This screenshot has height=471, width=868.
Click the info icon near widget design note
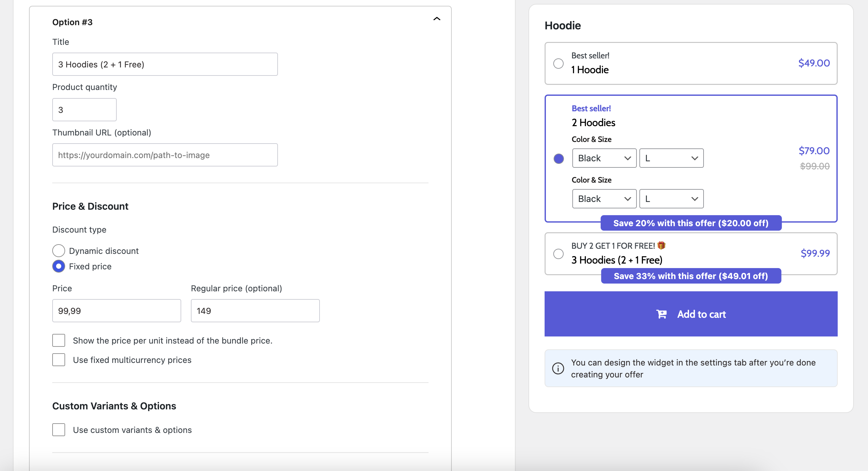558,368
